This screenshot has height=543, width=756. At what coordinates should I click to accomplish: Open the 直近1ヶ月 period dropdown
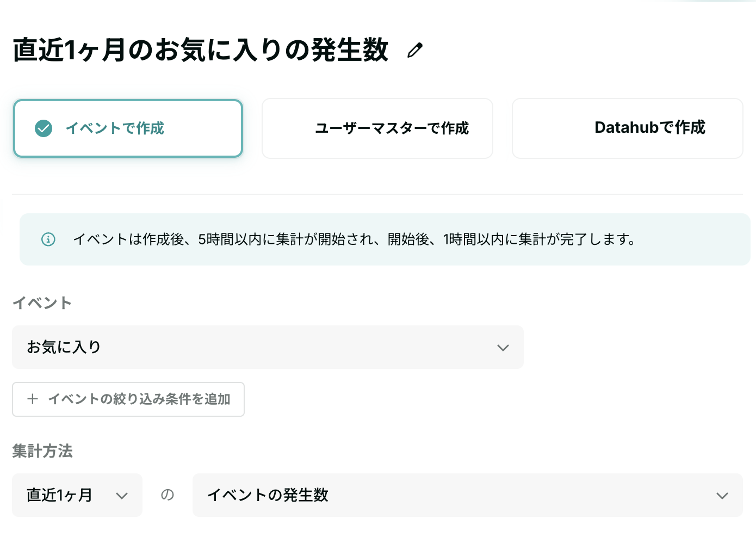pos(77,495)
